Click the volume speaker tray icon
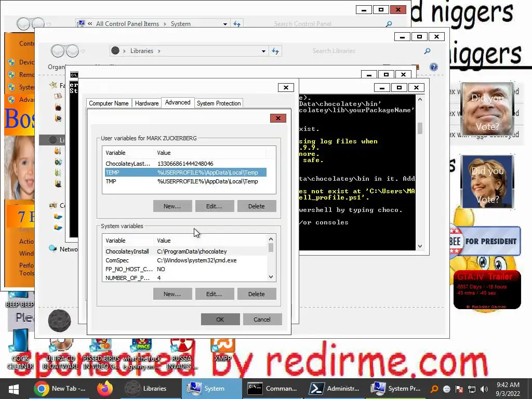The height and width of the screenshot is (399, 532). click(484, 389)
